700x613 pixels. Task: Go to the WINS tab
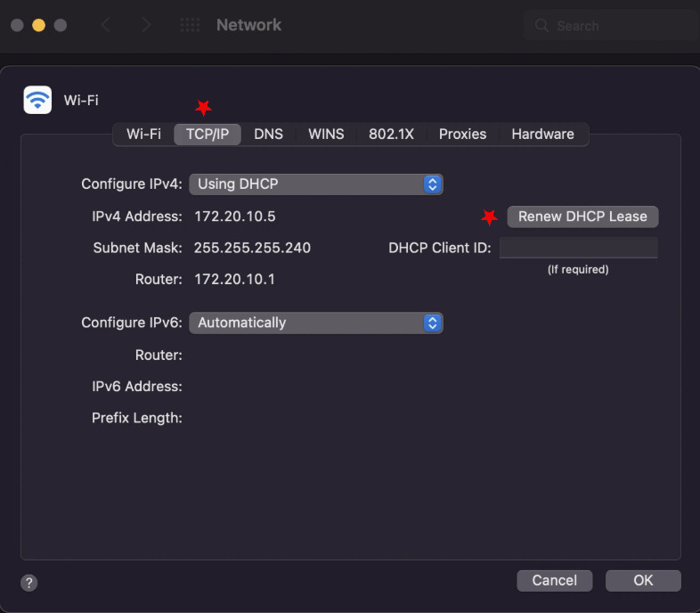click(x=326, y=134)
